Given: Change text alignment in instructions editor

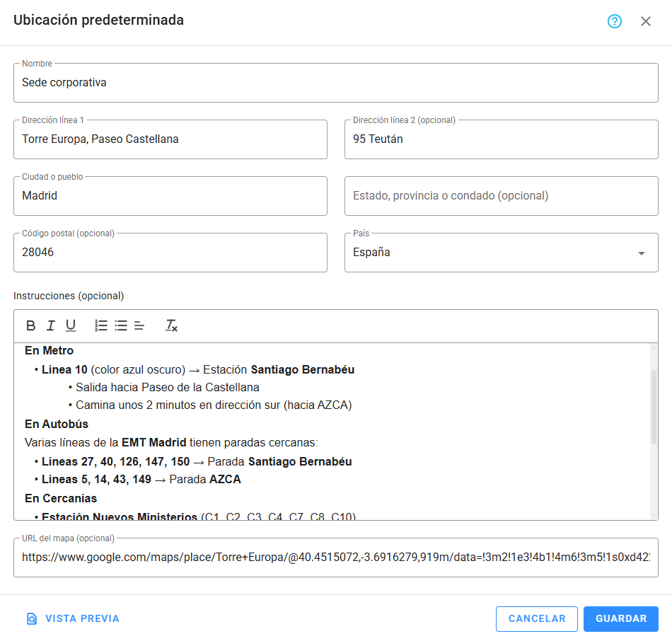Looking at the screenshot, I should pyautogui.click(x=139, y=325).
